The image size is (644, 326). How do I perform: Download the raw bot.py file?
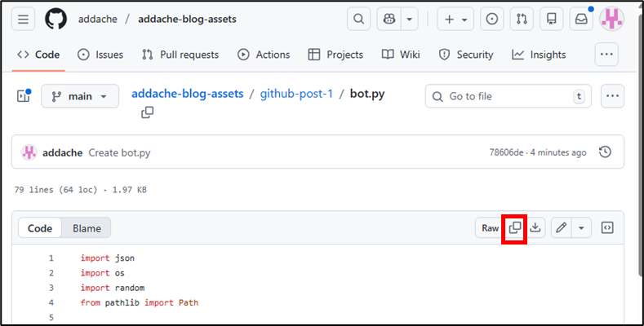pyautogui.click(x=535, y=228)
